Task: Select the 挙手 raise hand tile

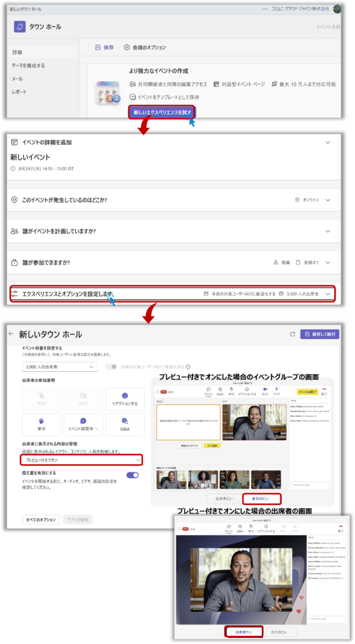Action: (x=42, y=425)
